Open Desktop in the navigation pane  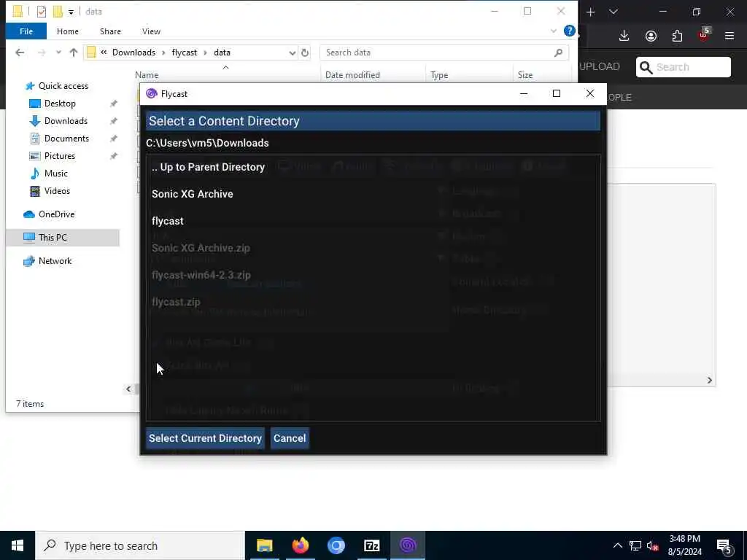(60, 104)
